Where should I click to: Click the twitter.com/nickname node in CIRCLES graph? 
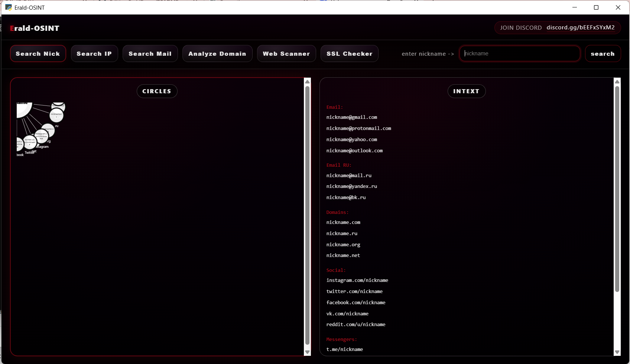click(x=30, y=142)
